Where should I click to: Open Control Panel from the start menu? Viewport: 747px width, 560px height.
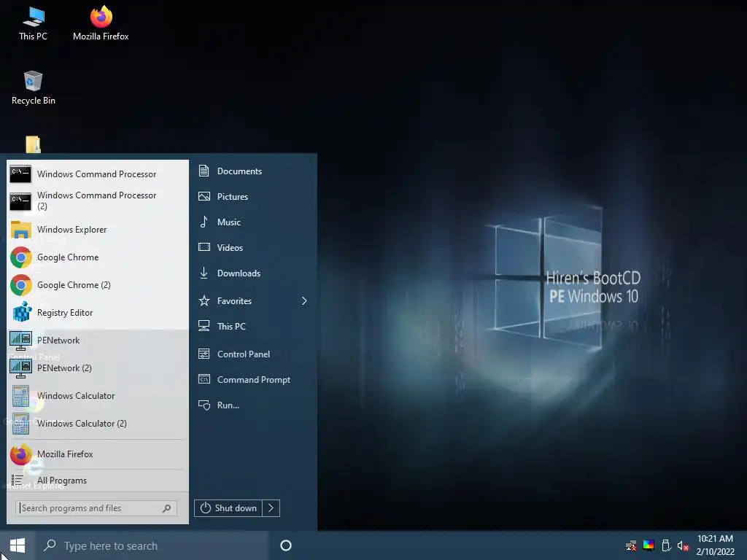252,354
